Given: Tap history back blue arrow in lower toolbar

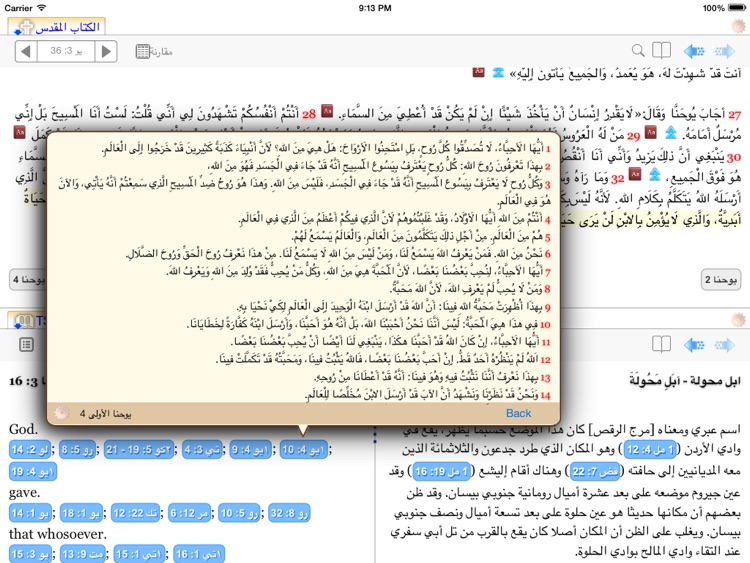Looking at the screenshot, I should point(694,344).
